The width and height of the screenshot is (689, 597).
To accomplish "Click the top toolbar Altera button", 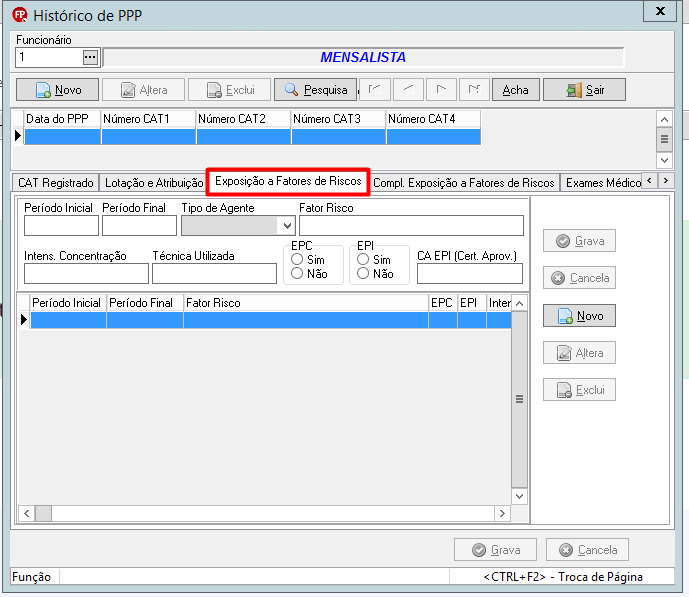I will (144, 90).
